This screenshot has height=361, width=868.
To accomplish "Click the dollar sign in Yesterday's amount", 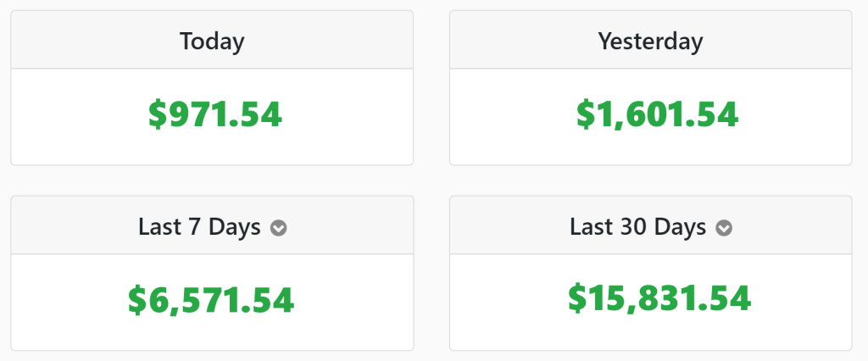I will coord(586,114).
